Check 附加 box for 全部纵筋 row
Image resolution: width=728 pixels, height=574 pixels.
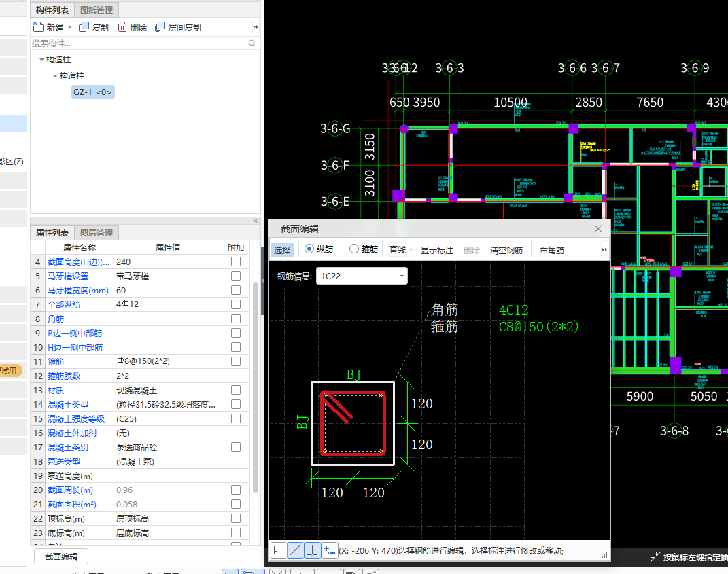236,304
